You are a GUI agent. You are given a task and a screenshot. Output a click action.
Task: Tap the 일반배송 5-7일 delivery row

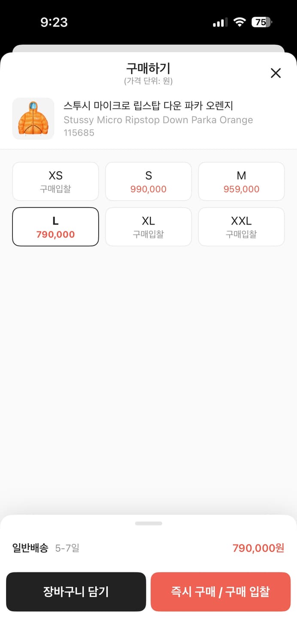(46, 548)
